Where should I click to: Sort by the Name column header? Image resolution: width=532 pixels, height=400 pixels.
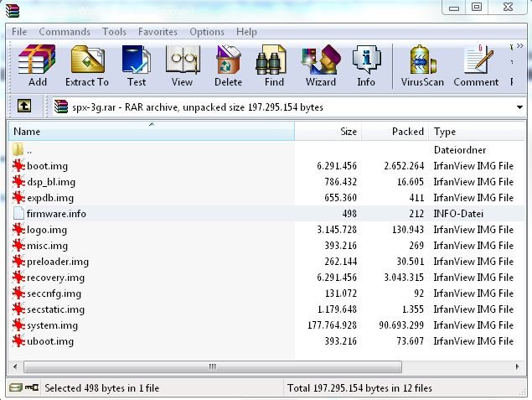(152, 131)
